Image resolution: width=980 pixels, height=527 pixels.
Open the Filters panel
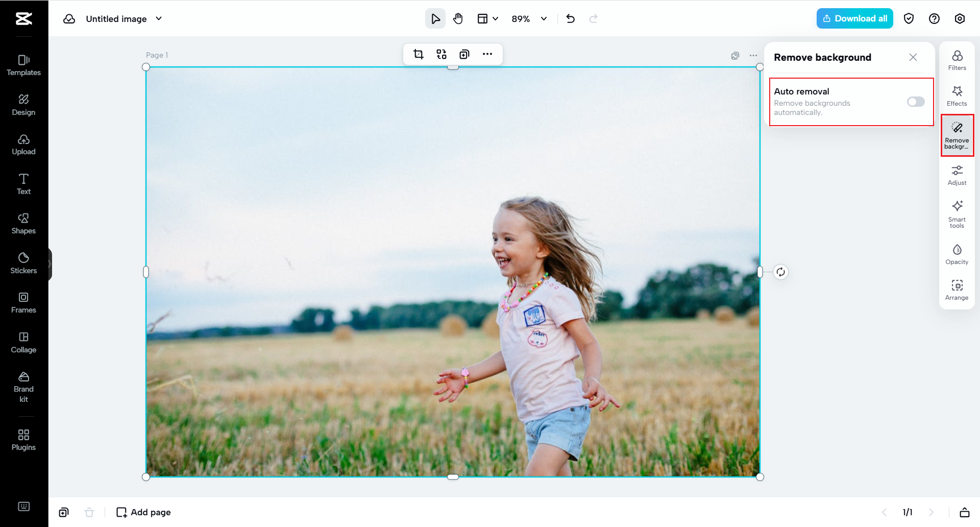pyautogui.click(x=957, y=60)
